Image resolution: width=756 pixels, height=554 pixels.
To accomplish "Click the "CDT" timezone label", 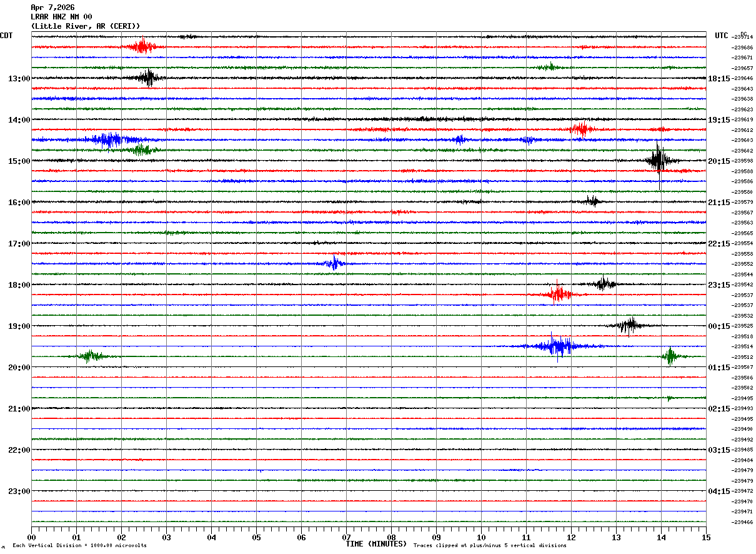I will [x=6, y=36].
